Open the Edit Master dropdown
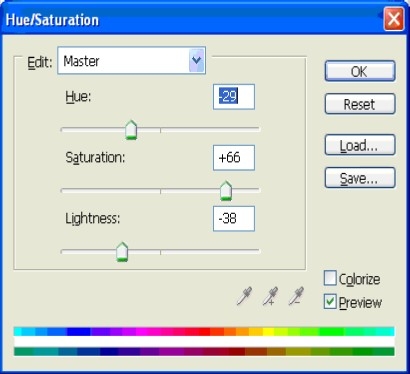Screen dimensions: 410x374 click(x=131, y=61)
